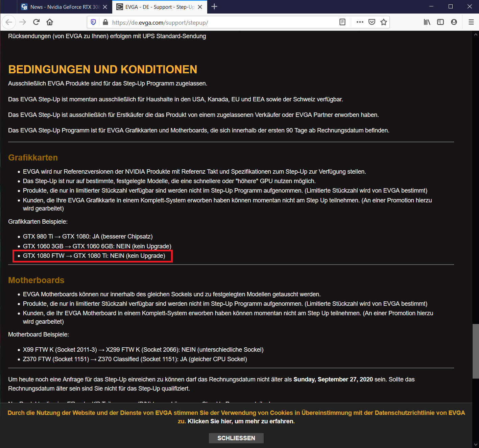Screen dimensions: 479x448
Task: Close the EVGA Support Step-Up tab
Action: pos(200,7)
